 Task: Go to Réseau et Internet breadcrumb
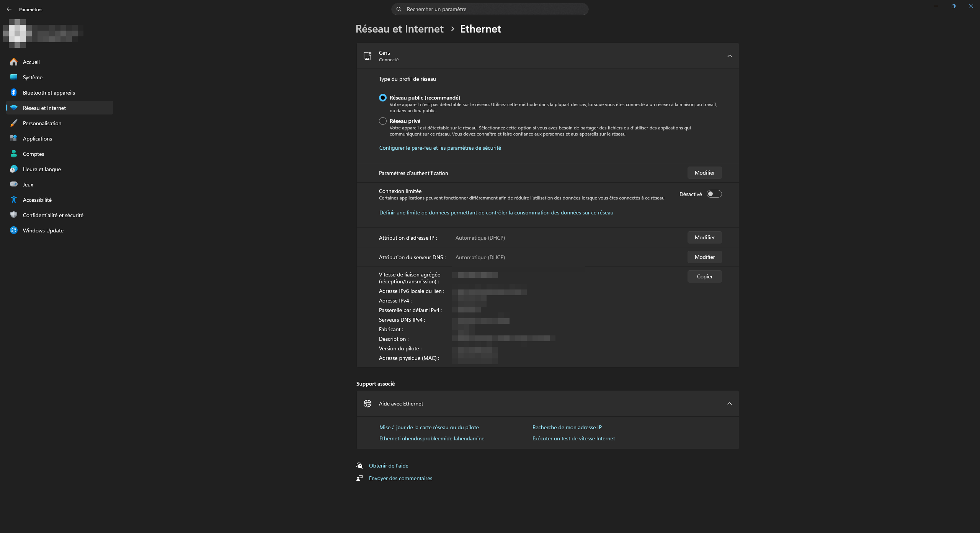pyautogui.click(x=399, y=29)
